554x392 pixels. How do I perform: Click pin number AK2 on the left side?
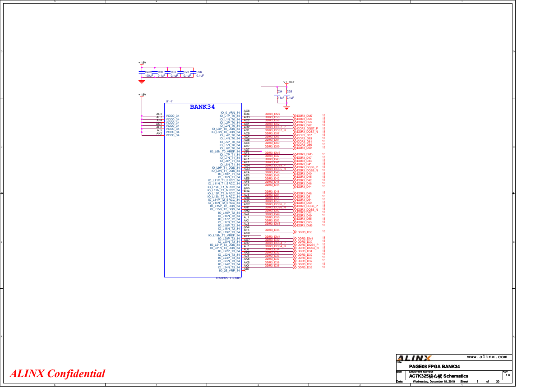[159, 134]
